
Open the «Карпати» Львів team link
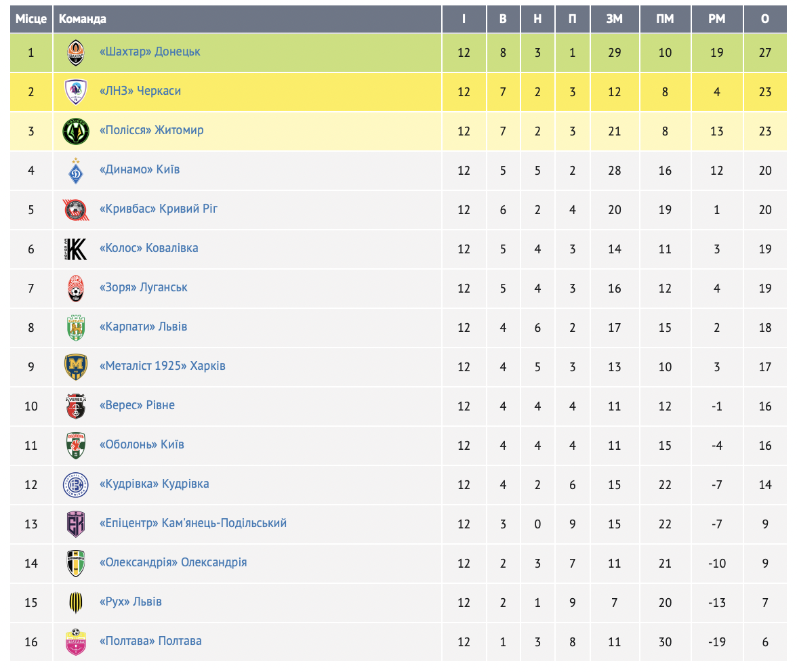[143, 327]
